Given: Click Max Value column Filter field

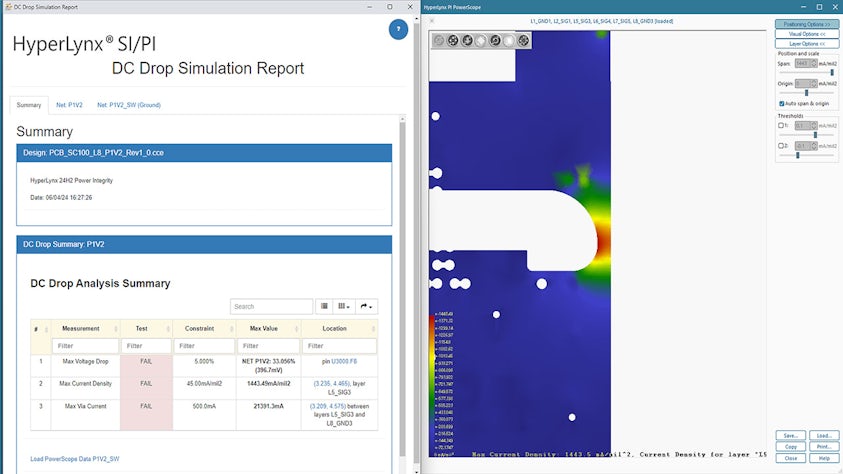Looking at the screenshot, I should [x=268, y=346].
